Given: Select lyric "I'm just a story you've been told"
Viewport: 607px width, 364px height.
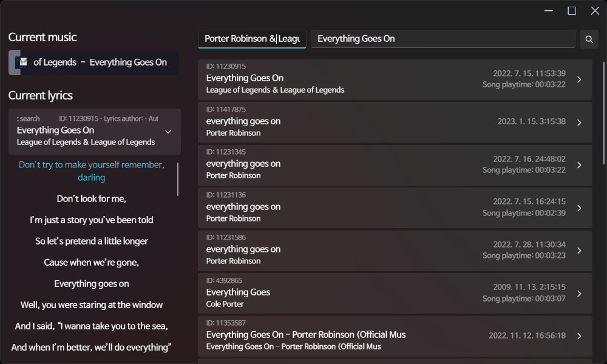Looking at the screenshot, I should (x=92, y=220).
